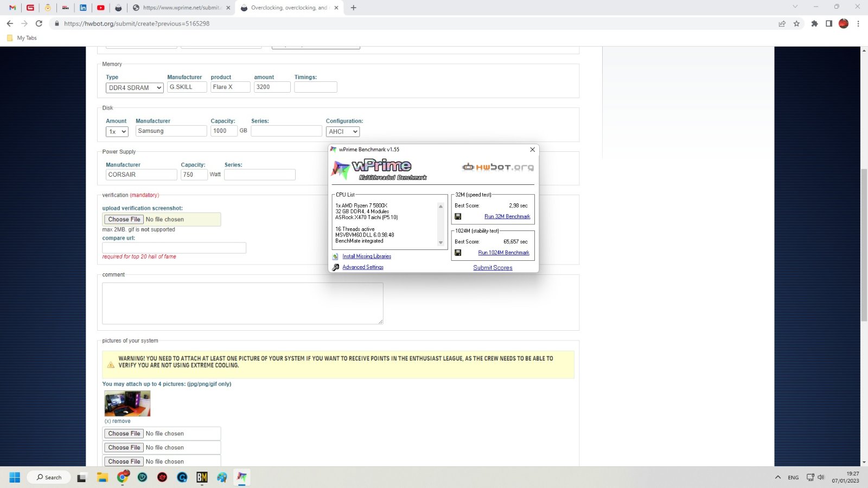Viewport: 868px width, 488px height.
Task: Edit memory amount 3200 field
Action: [x=272, y=87]
